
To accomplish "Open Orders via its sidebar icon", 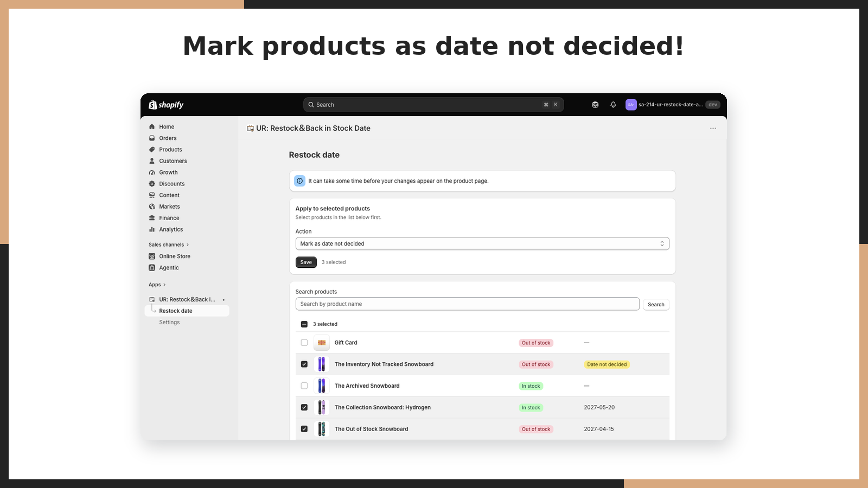I will click(x=152, y=138).
